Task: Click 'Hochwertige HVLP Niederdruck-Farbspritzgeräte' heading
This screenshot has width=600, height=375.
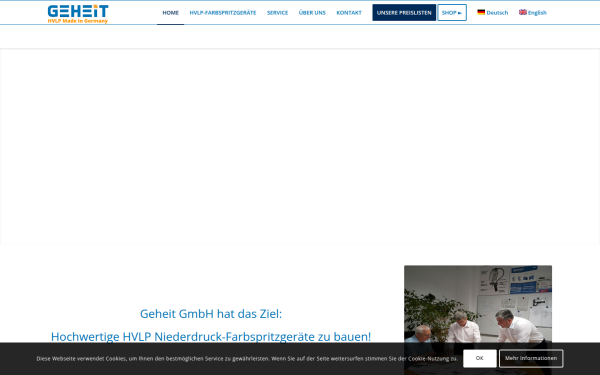Action: point(211,337)
